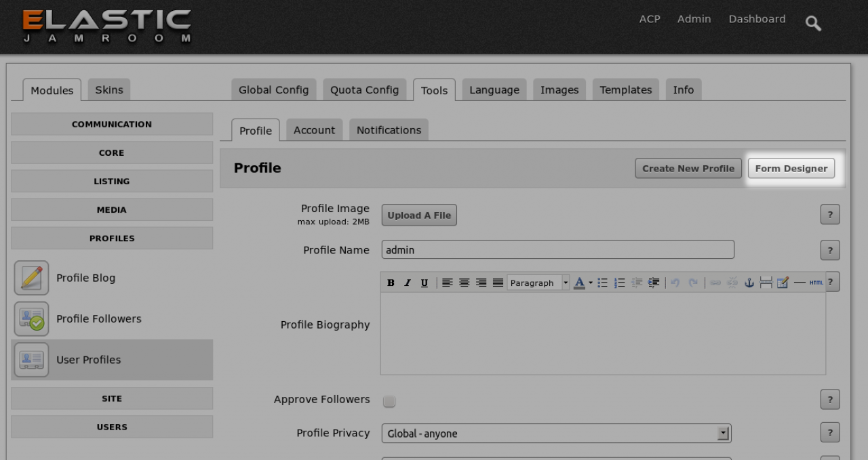Click the Create New Profile button
Image resolution: width=868 pixels, height=460 pixels.
click(688, 169)
